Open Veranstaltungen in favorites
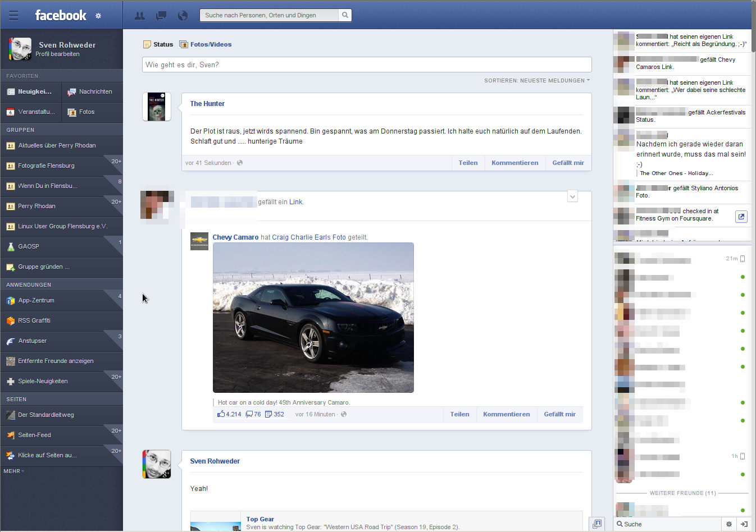The height and width of the screenshot is (532, 756). coord(30,112)
